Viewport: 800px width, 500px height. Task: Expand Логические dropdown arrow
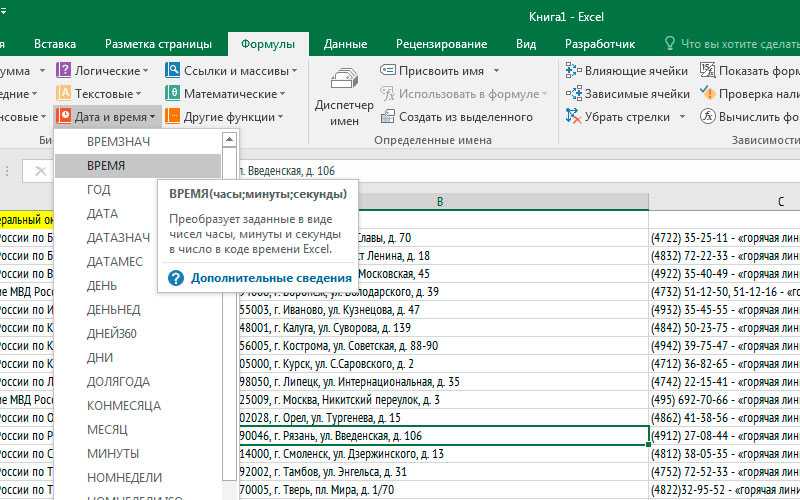(145, 70)
